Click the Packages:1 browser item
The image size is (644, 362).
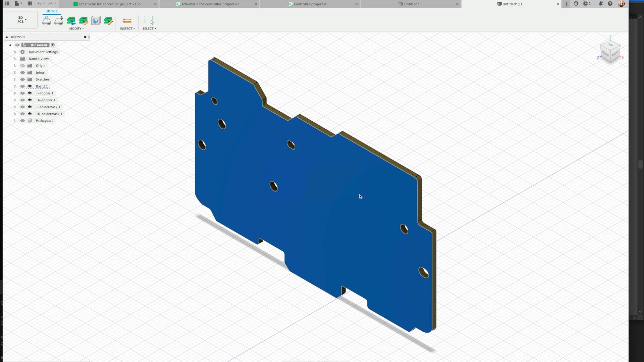(x=44, y=121)
